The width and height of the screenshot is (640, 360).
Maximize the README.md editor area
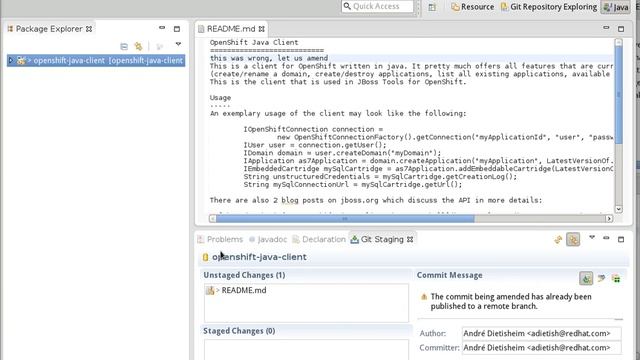[621, 29]
